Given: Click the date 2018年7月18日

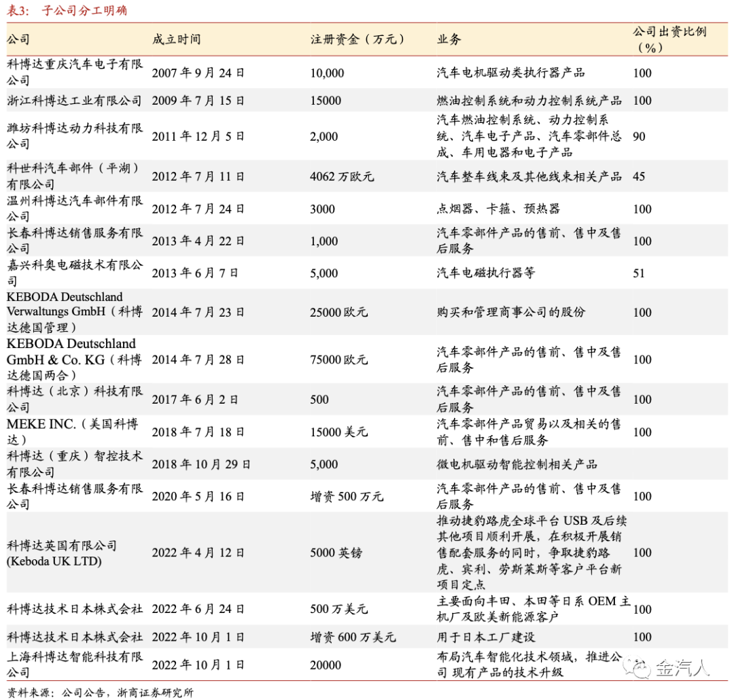Looking at the screenshot, I should [x=198, y=432].
